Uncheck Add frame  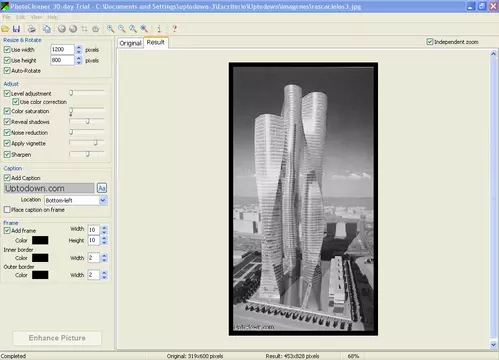coord(7,230)
